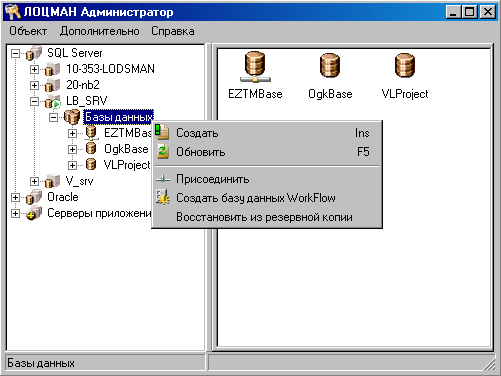Screen dimensions: 501x376
Task: Expand the VLProject database node
Action: point(72,165)
